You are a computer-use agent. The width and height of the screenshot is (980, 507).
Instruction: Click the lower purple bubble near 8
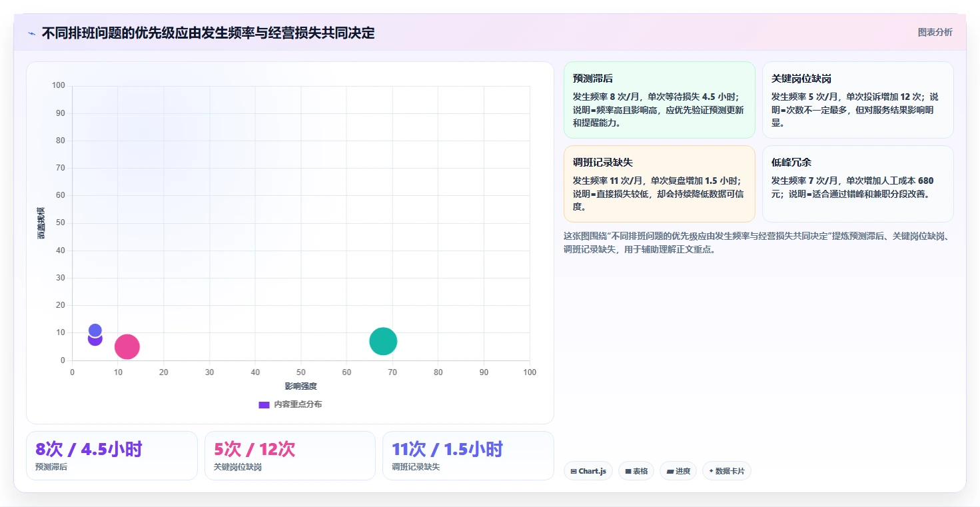[x=95, y=340]
